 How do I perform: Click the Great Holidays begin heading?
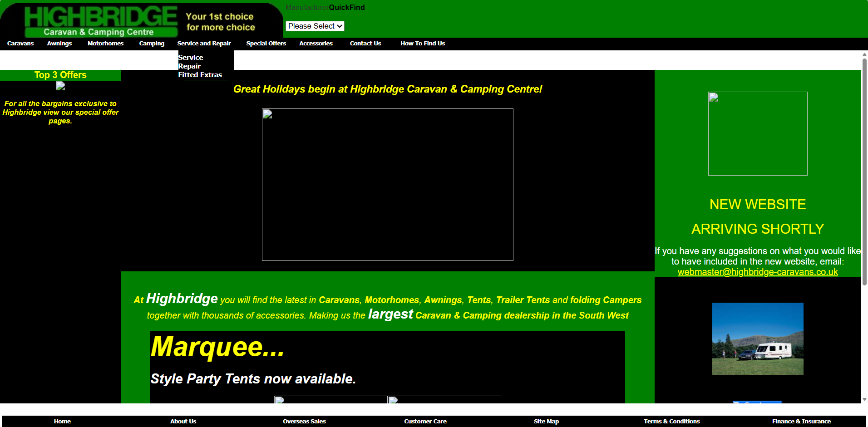[388, 89]
